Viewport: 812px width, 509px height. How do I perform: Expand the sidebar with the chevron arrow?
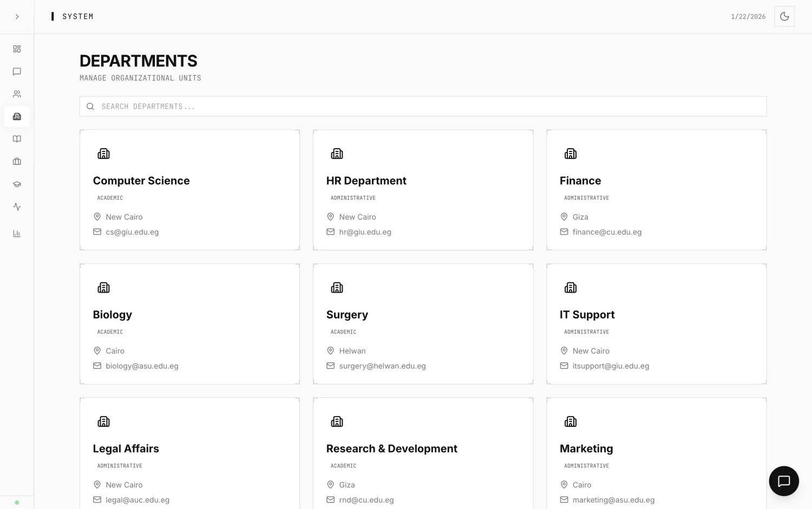click(17, 17)
